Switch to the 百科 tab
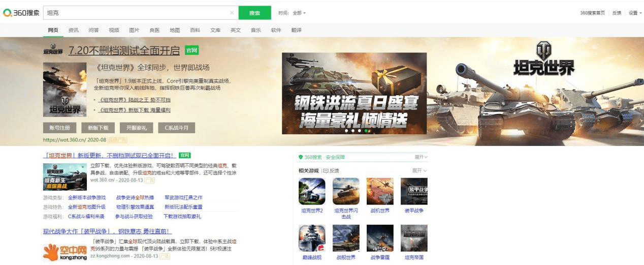This screenshot has height=265, width=644. (x=195, y=30)
